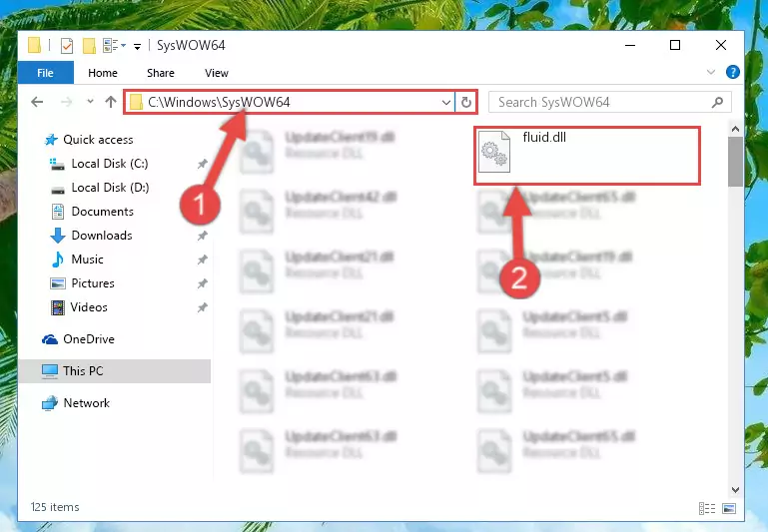The image size is (768, 532).
Task: Open Local Disk (D:) in the sidebar
Action: coord(100,188)
